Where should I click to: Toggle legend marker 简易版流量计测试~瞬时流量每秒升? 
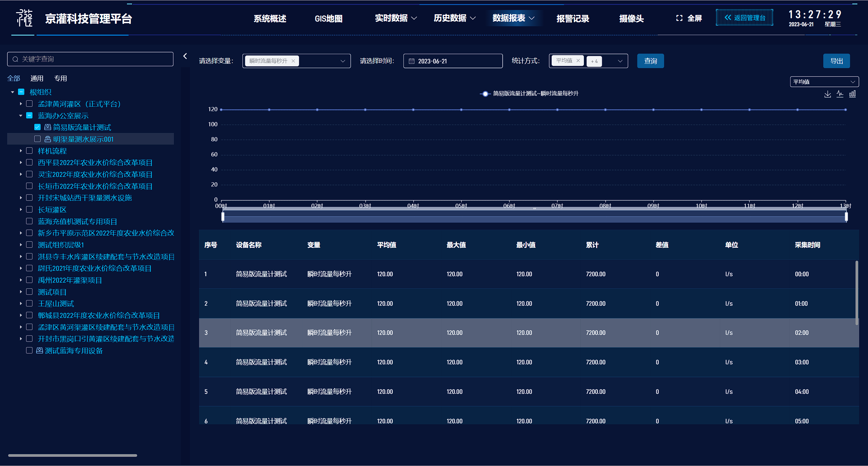pos(485,94)
